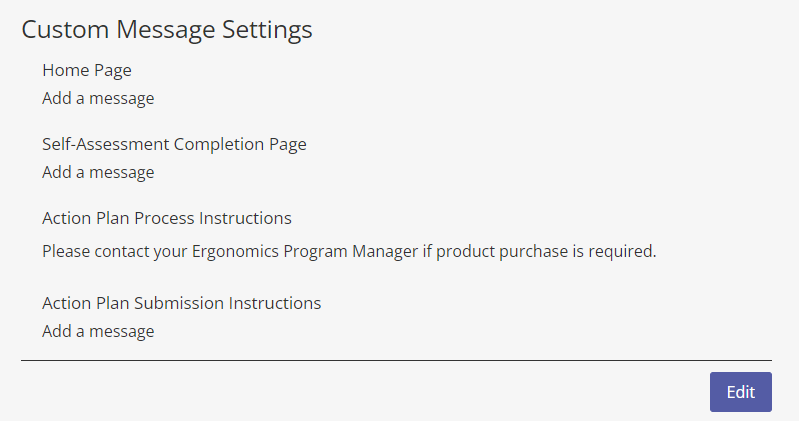Click the phrase product purchase is required

tap(546, 251)
